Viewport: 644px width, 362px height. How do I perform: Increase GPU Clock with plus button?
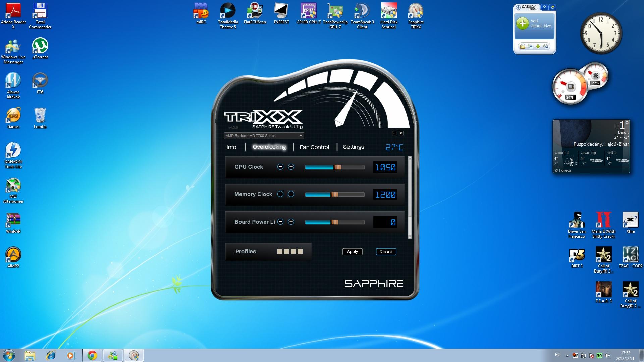(x=291, y=167)
